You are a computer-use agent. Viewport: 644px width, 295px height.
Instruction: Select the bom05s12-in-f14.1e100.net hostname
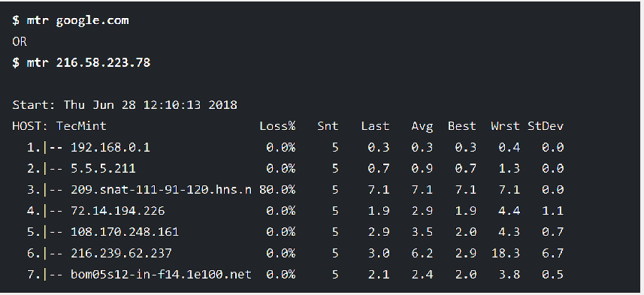click(x=161, y=275)
